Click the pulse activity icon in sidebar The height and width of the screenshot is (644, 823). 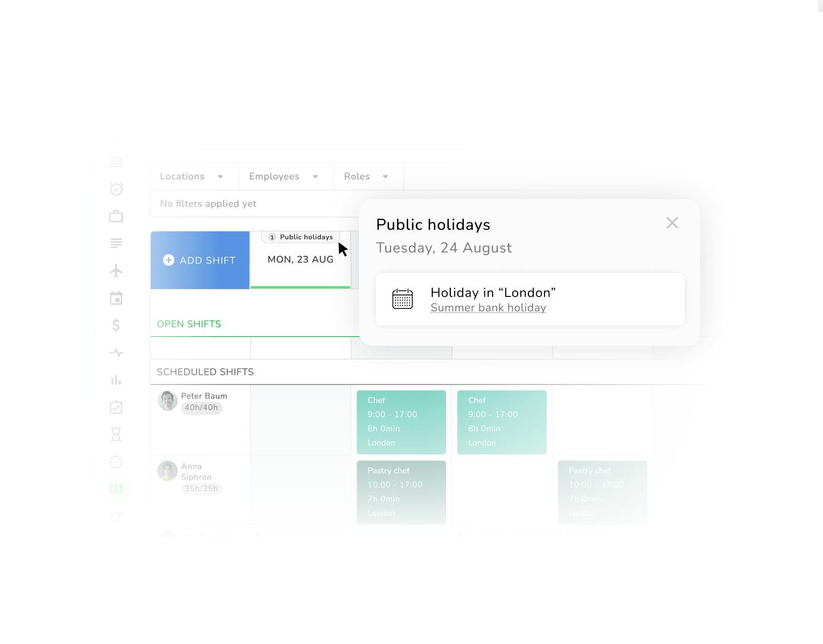[116, 352]
